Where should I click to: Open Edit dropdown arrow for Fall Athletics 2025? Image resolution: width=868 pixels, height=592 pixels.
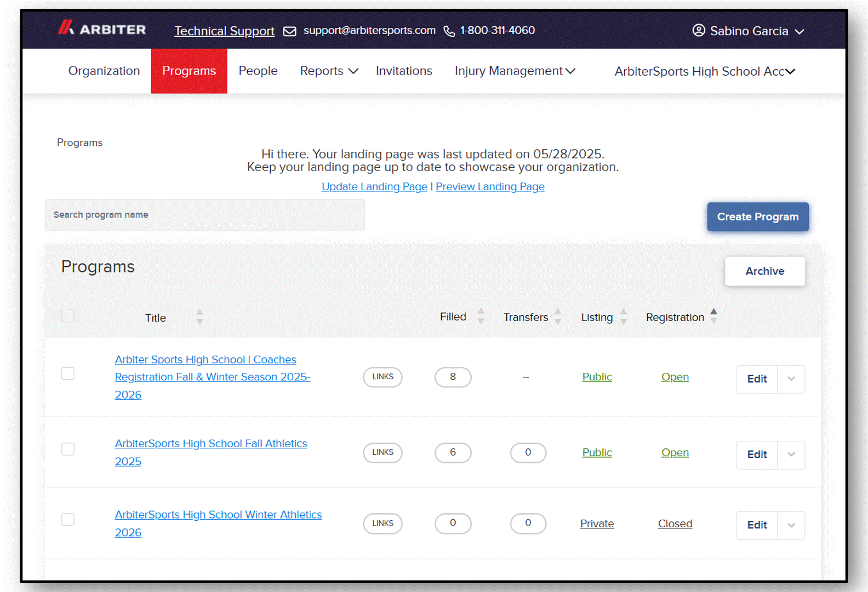pos(791,454)
